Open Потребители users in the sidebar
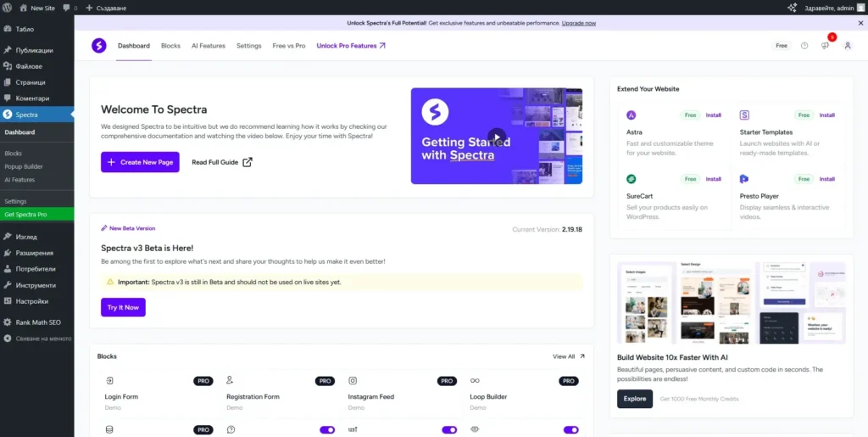 (37, 269)
